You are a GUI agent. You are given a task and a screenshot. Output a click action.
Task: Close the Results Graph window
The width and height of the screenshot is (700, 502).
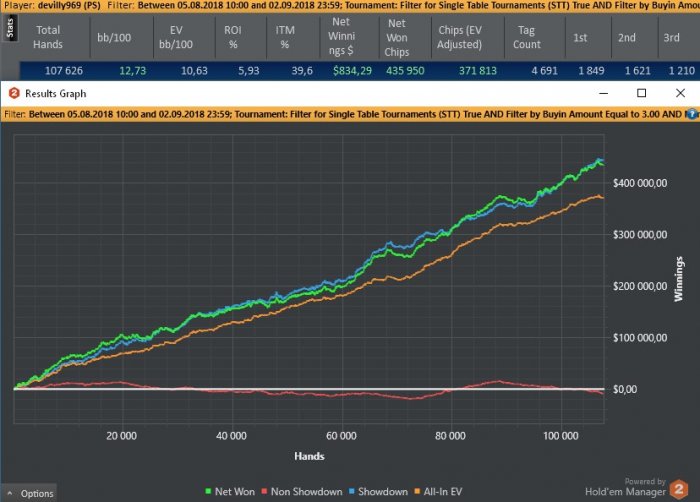680,93
